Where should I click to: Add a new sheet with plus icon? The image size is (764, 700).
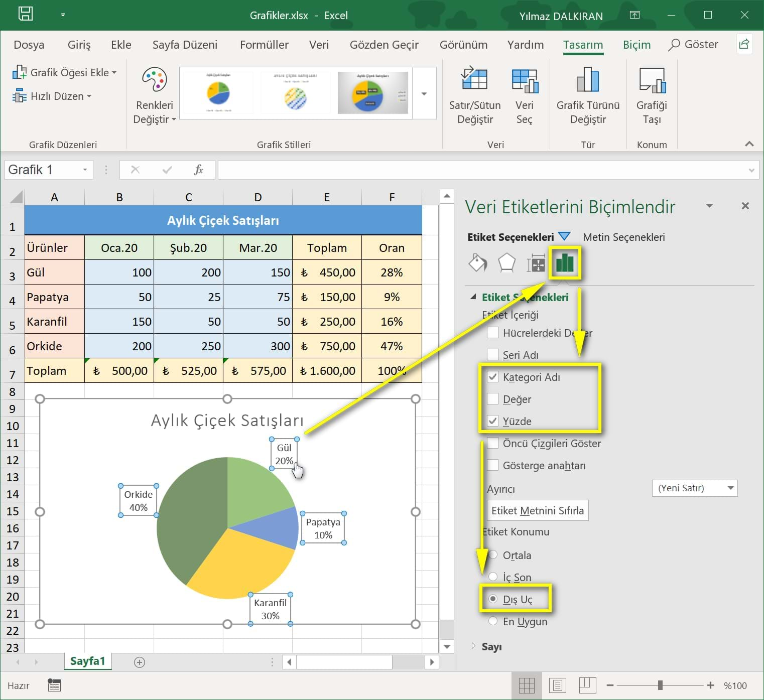click(140, 662)
